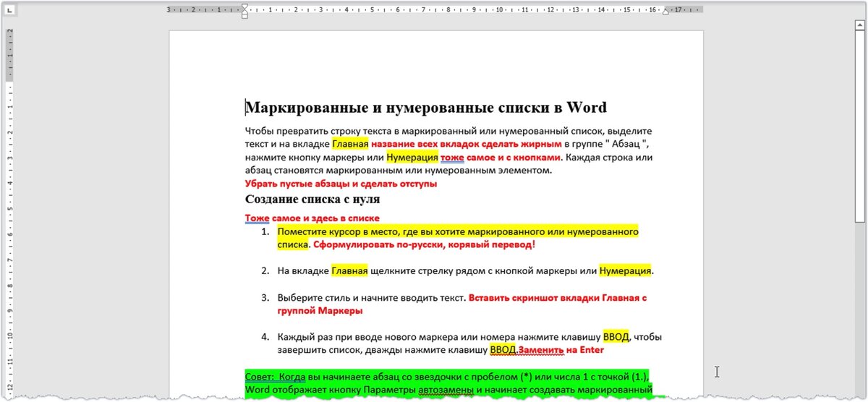Viewport: 868px width, 402px height.
Task: Click red note "Убрать пустые абзацы и сделать отступы"
Action: pos(341,184)
